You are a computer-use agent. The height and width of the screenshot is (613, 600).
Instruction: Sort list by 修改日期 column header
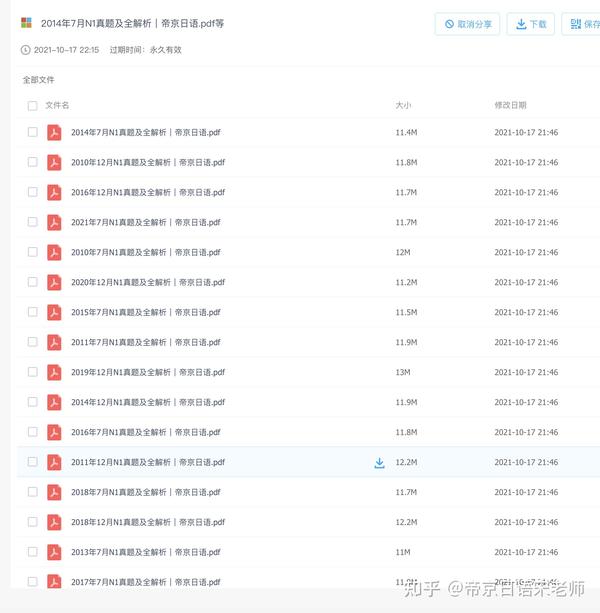click(x=510, y=105)
